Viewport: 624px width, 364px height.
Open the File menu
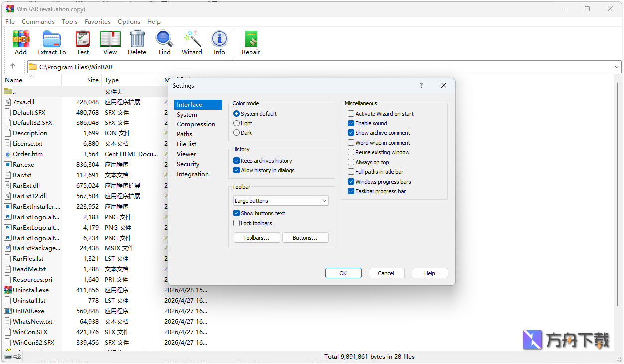10,22
